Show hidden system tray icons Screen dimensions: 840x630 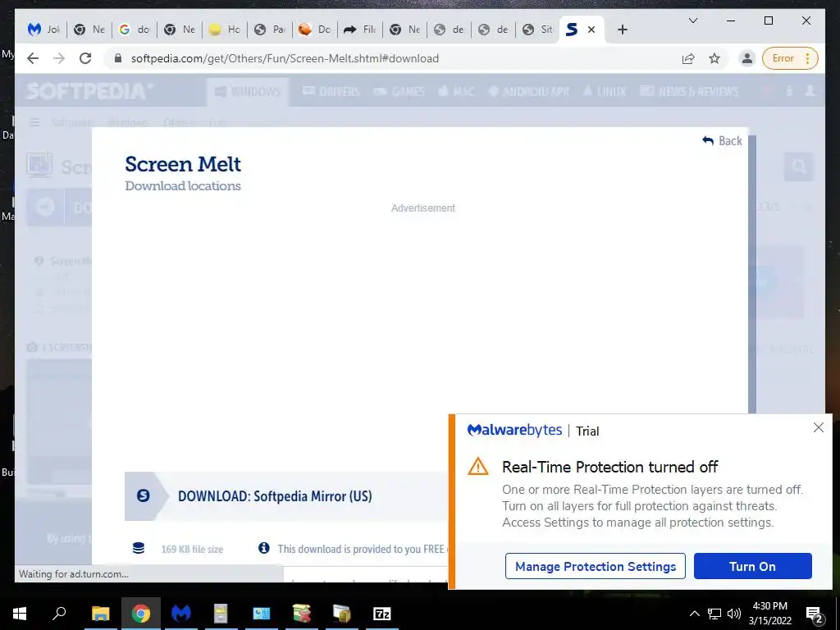coord(694,614)
